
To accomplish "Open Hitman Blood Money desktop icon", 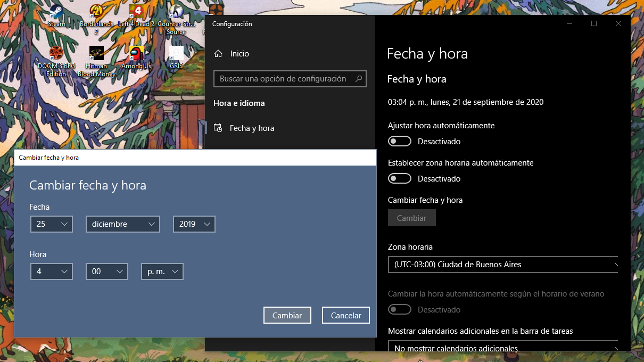I will point(96,61).
